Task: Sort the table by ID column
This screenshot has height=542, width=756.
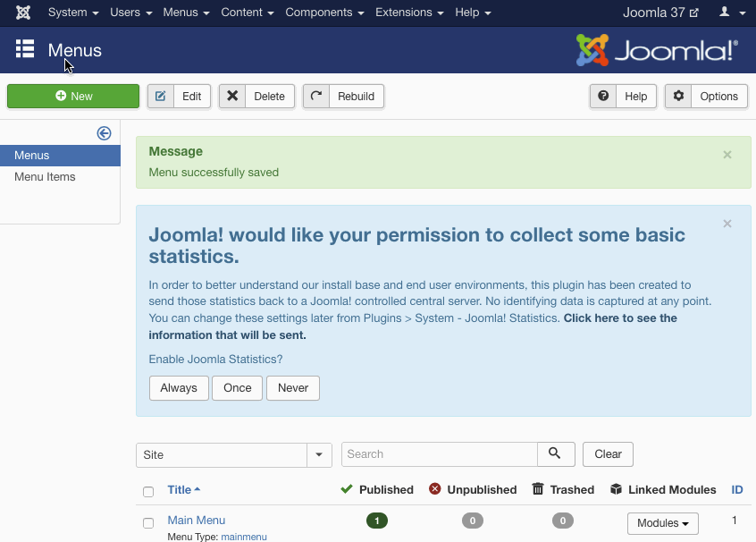Action: pos(737,490)
